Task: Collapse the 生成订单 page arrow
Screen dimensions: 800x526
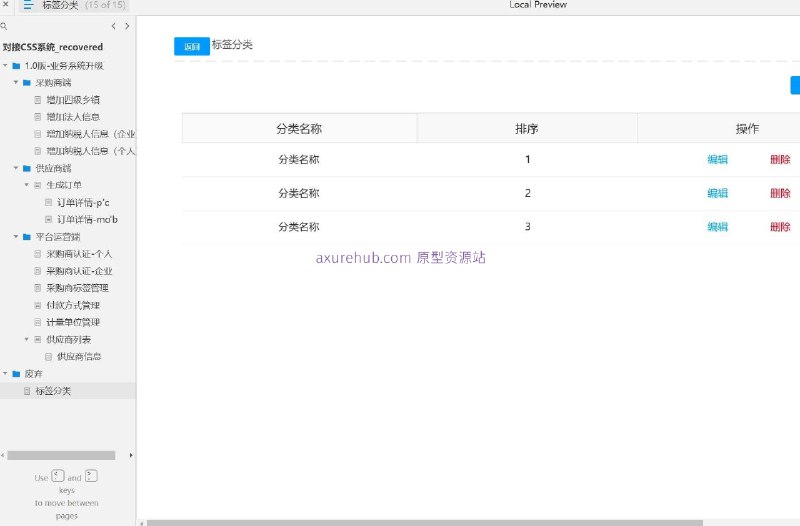Action: tap(27, 185)
